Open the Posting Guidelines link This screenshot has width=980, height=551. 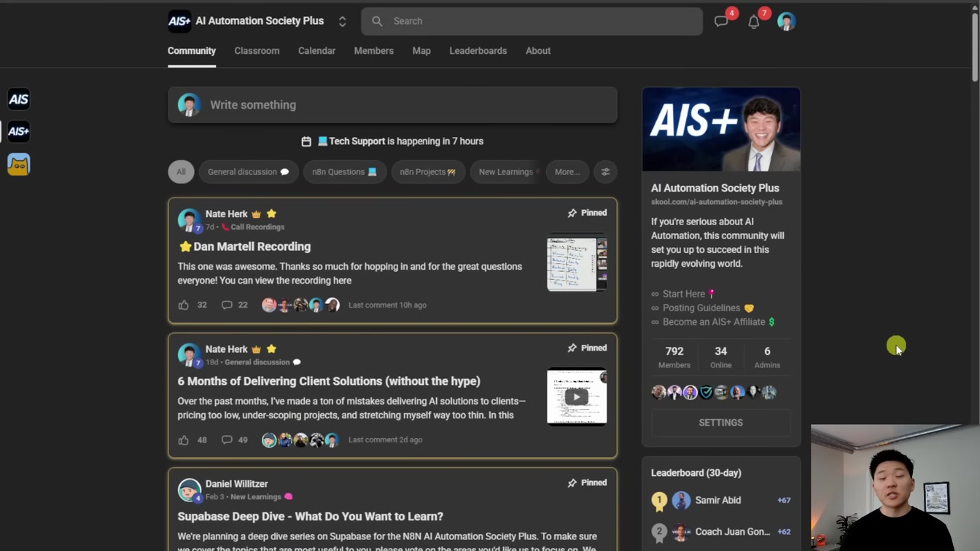tap(702, 308)
